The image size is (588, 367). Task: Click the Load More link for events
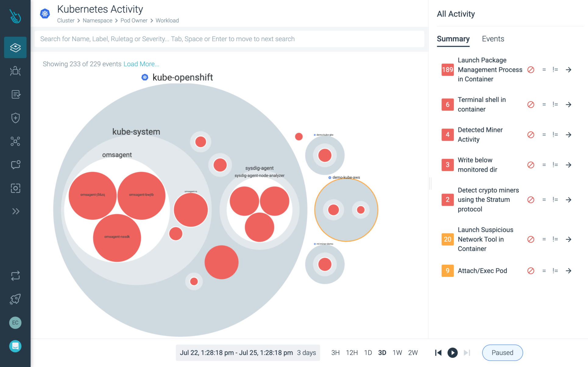pos(142,64)
